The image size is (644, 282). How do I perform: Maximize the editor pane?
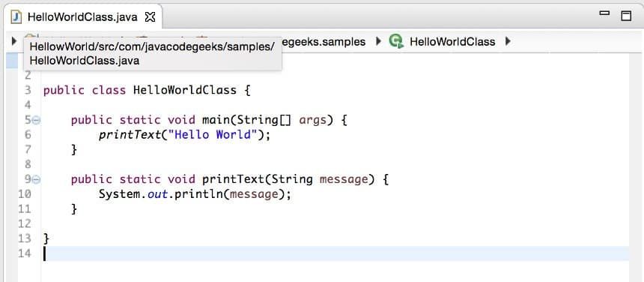click(626, 16)
